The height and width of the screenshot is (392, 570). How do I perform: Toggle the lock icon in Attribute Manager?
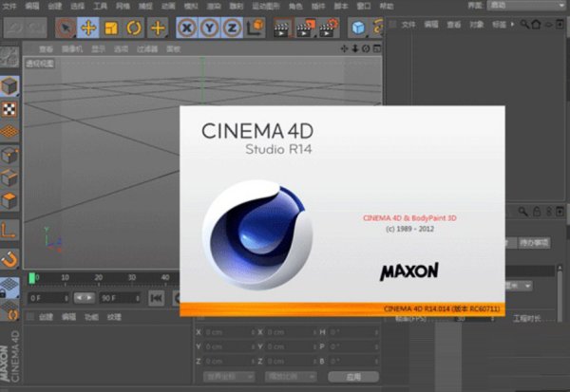click(x=537, y=212)
